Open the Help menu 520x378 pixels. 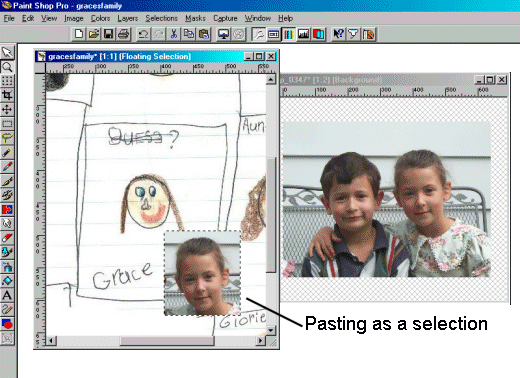pyautogui.click(x=285, y=18)
